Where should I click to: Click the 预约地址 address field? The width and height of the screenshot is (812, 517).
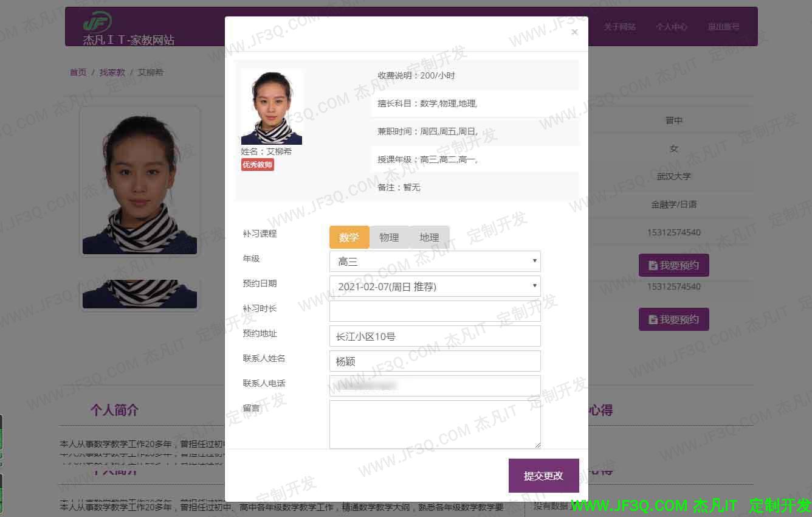click(435, 336)
